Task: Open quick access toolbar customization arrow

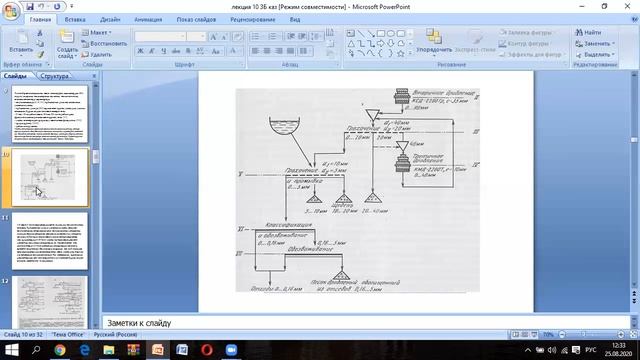Action: coord(72,7)
